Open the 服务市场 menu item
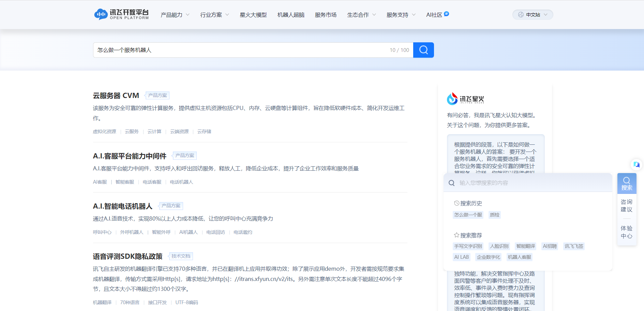The image size is (644, 311). (x=326, y=15)
